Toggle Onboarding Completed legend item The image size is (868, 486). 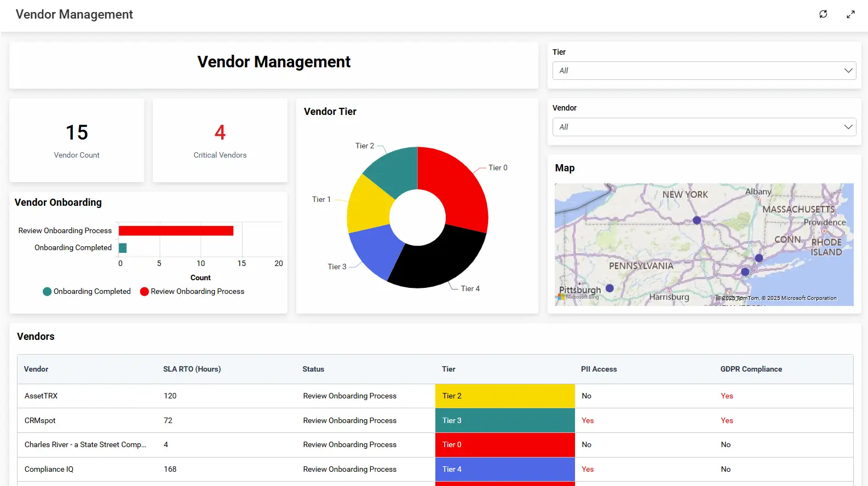coord(87,291)
